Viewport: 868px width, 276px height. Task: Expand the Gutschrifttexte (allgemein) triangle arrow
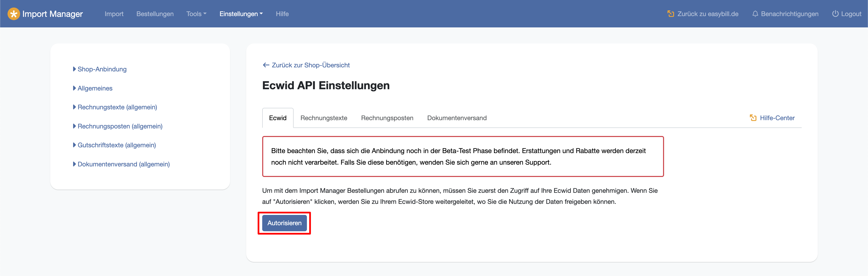click(x=74, y=145)
